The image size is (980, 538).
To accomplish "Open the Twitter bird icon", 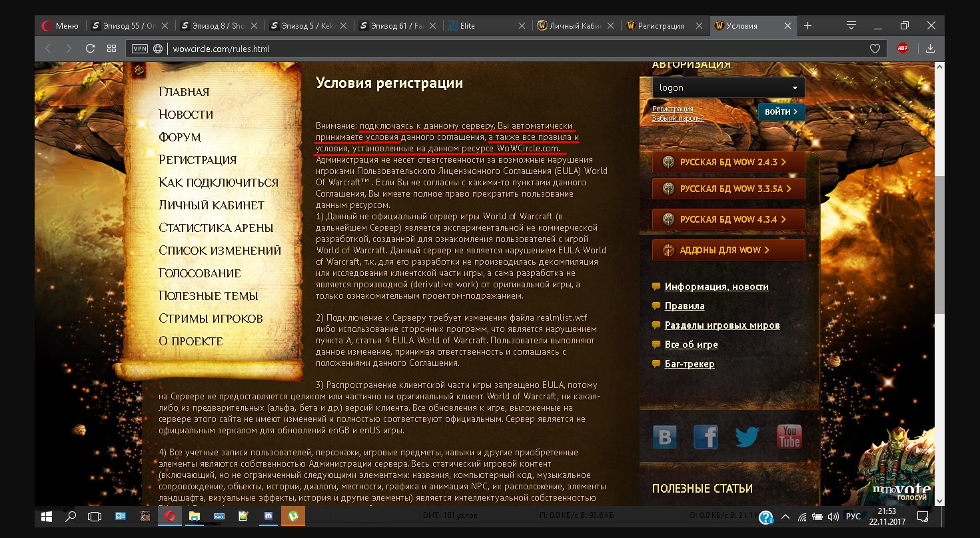I will pyautogui.click(x=747, y=437).
